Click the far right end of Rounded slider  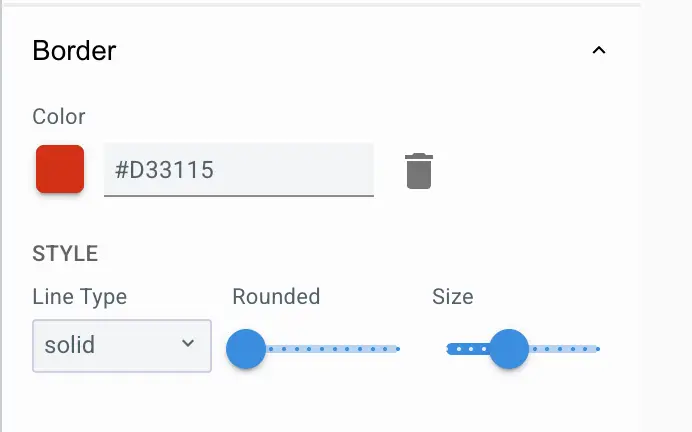(397, 349)
